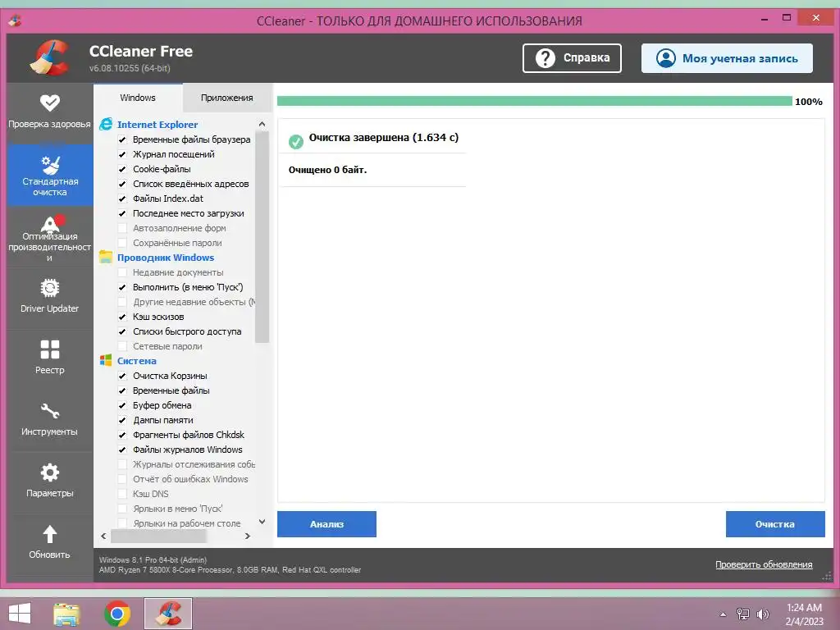Click horizontal scroll left arrow

tap(103, 536)
